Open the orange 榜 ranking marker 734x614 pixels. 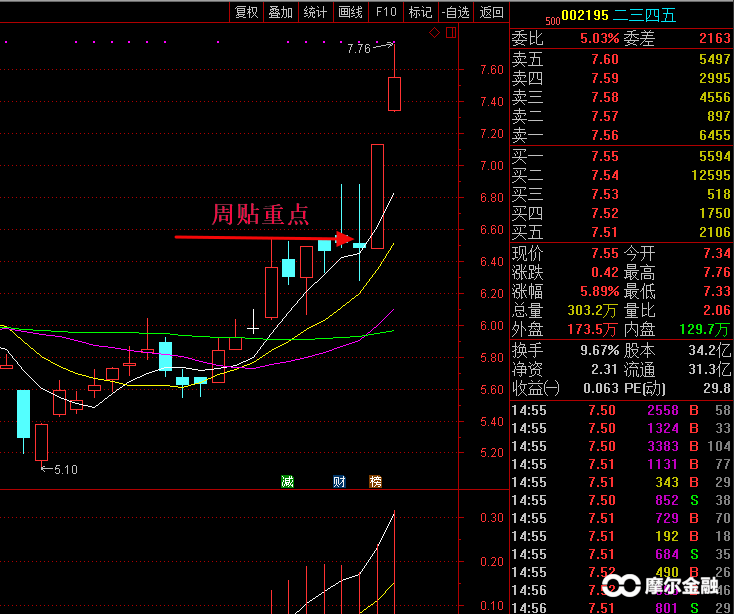point(375,481)
